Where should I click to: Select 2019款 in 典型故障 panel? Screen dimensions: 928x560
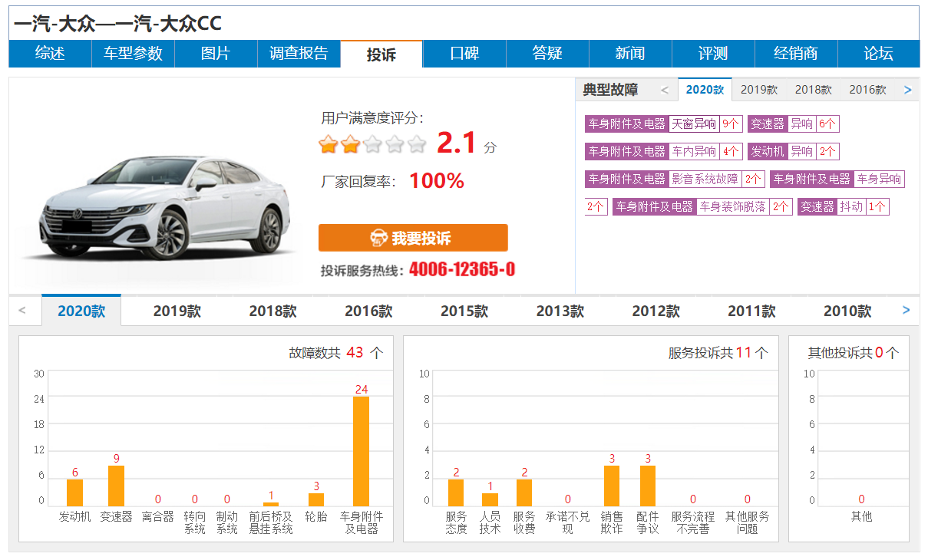point(759,90)
